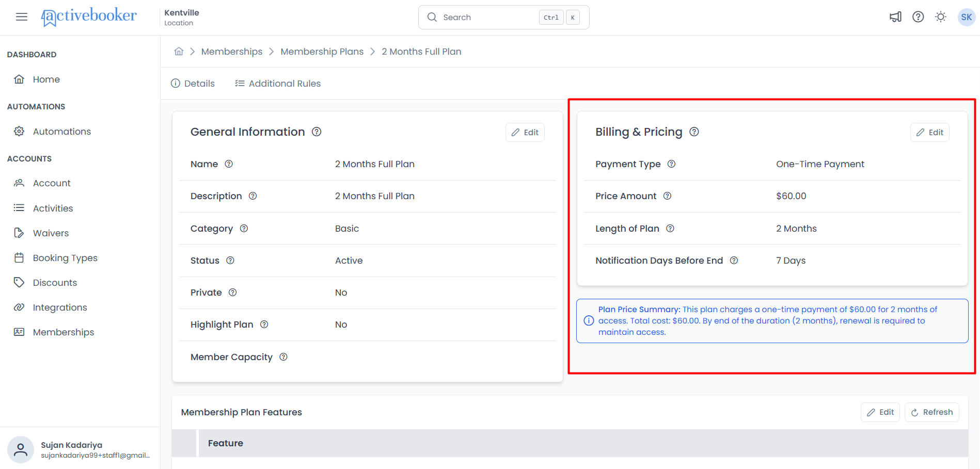Click the help icon next to Name

(229, 164)
